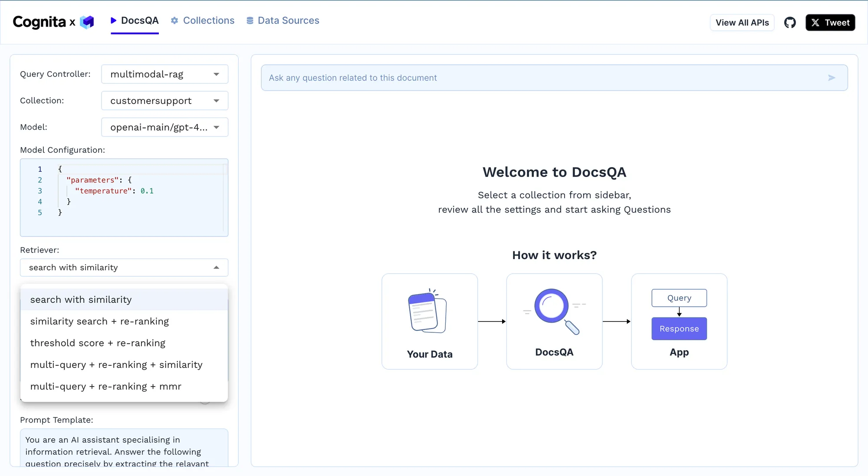Collapse the Retriever dropdown arrow
Screen dimensions: 868x476
(x=216, y=267)
